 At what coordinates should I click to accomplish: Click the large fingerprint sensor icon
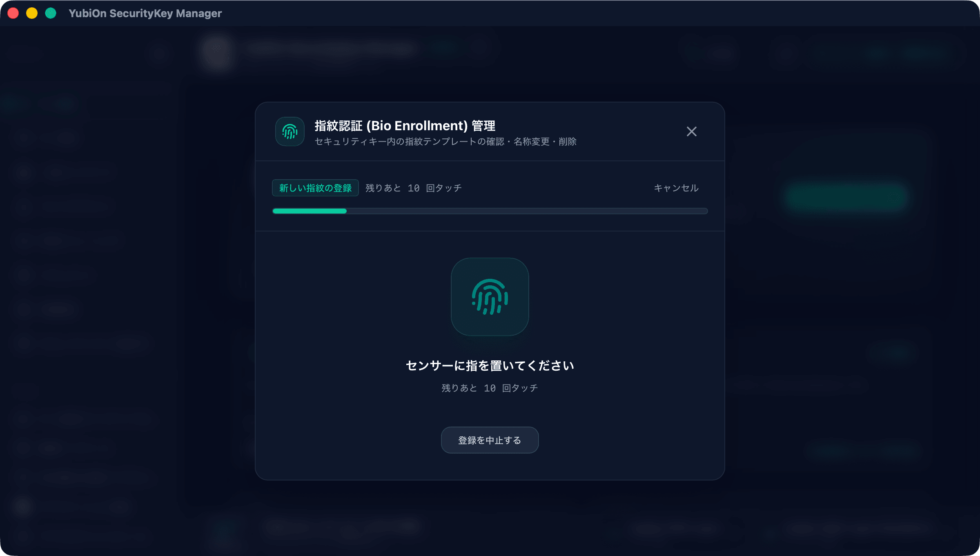(490, 297)
